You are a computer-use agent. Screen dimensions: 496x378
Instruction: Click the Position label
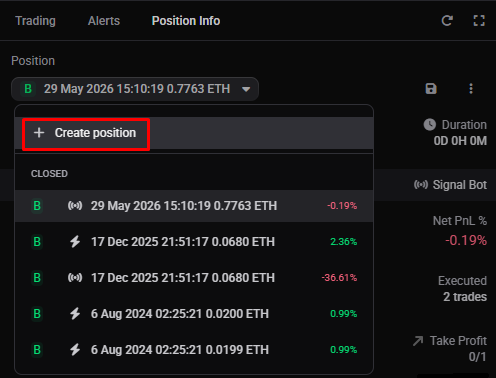point(33,61)
